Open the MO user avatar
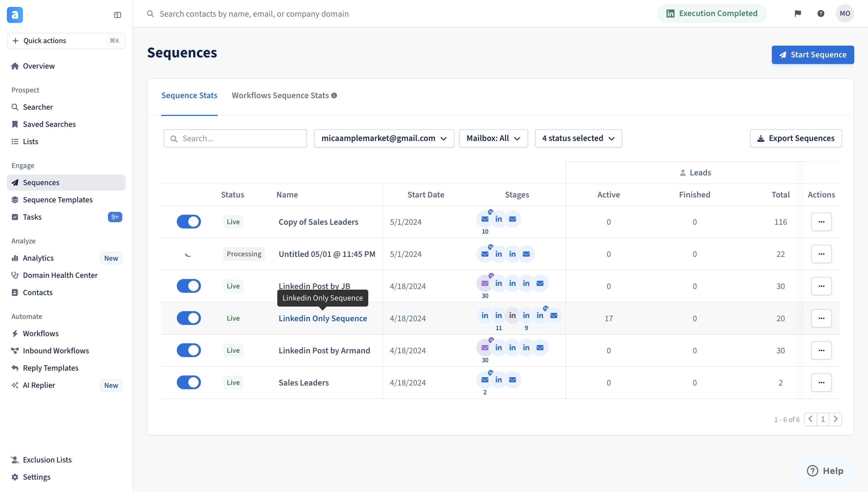This screenshot has width=868, height=492. coord(844,13)
